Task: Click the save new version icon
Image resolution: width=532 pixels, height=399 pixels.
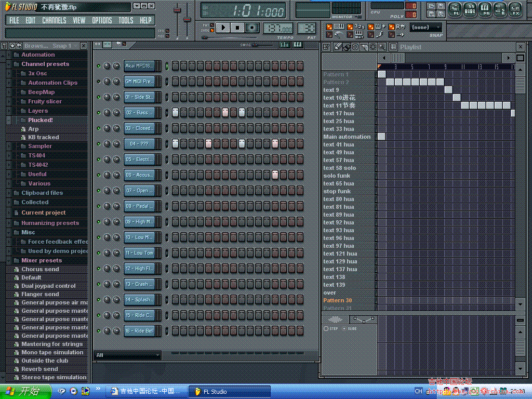Action: (x=431, y=14)
